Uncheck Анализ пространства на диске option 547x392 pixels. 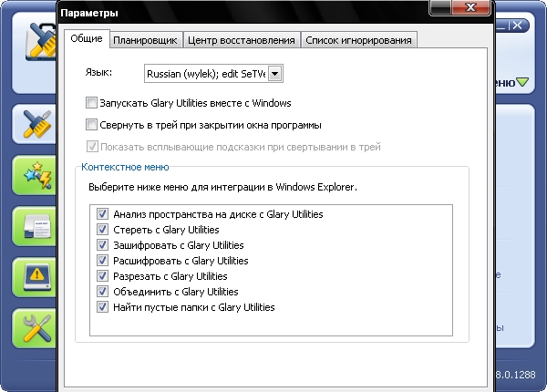(102, 214)
